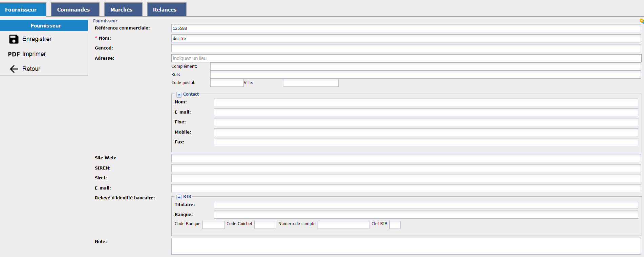Click the gear settings icon at top right
The height and width of the screenshot is (257, 644).
(x=641, y=21)
